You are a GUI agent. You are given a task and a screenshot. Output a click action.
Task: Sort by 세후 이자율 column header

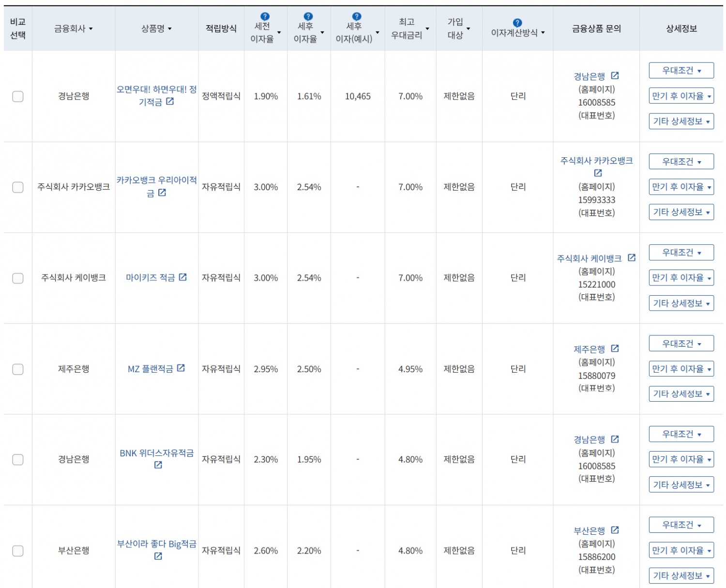point(309,32)
